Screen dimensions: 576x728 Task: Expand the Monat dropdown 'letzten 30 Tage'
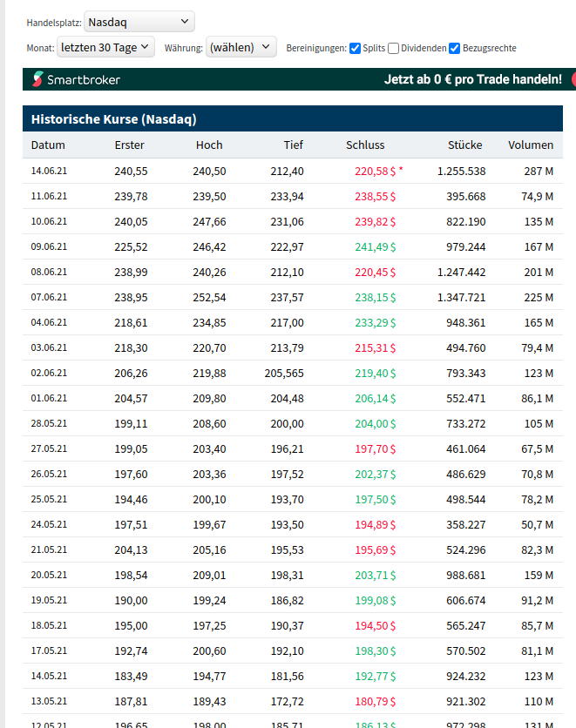(105, 47)
